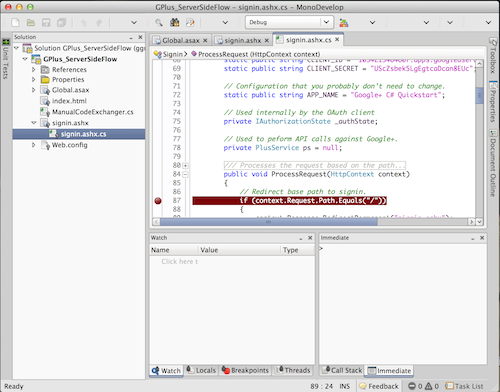Expand the Web.config node
This screenshot has width=500, height=392.
tap(33, 145)
